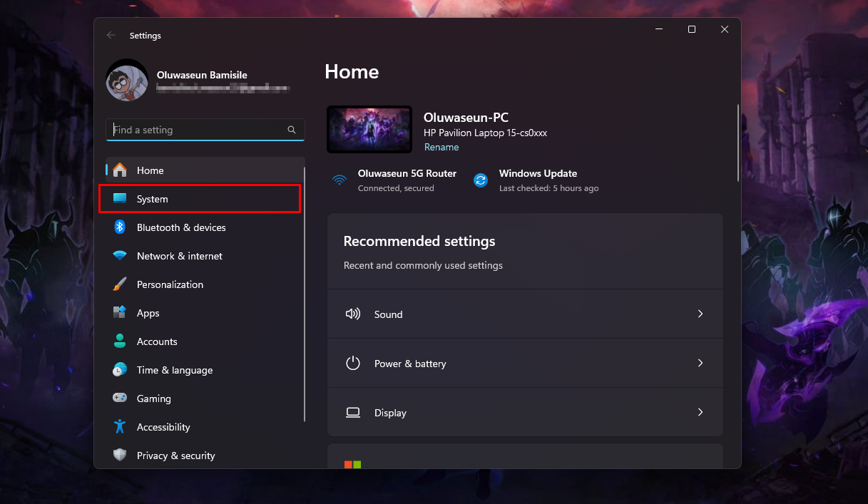Screen dimensions: 868x504
Task: Close the Settings window
Action: pos(724,29)
